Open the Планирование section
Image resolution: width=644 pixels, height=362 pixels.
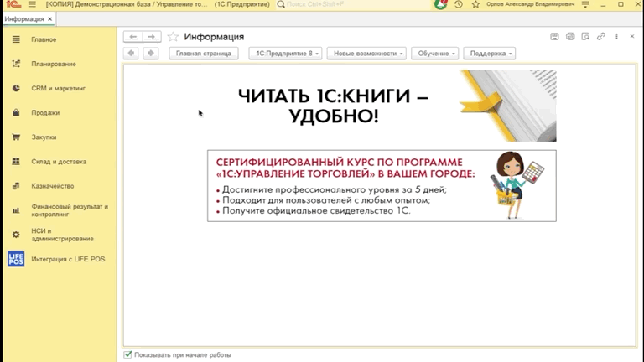(x=54, y=64)
